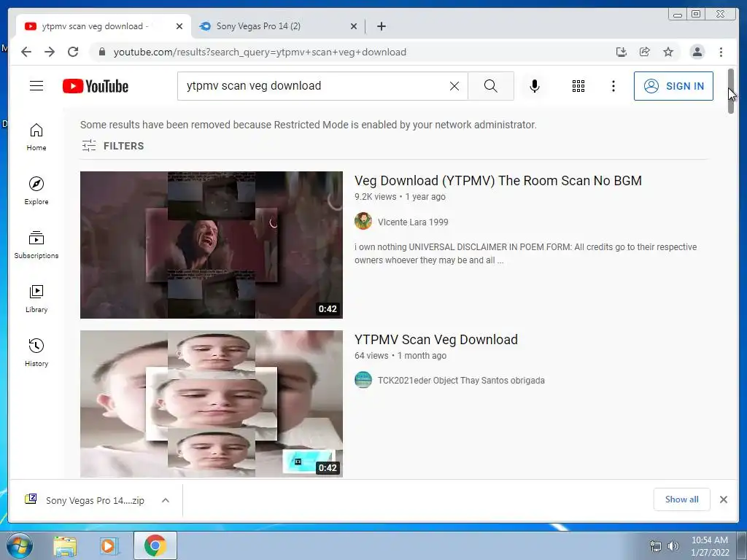747x560 pixels.
Task: Open The Room Scan video thumbnail
Action: (211, 245)
